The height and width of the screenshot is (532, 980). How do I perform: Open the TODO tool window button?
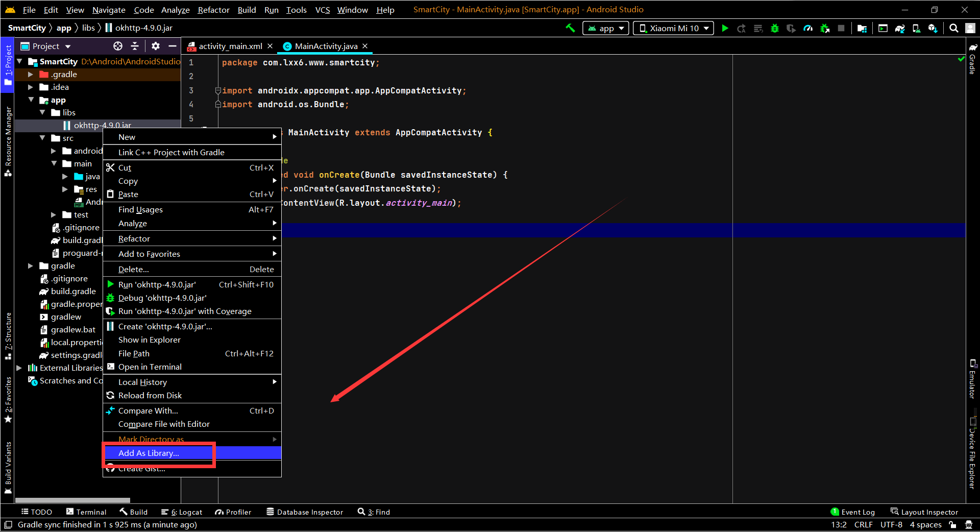click(36, 512)
